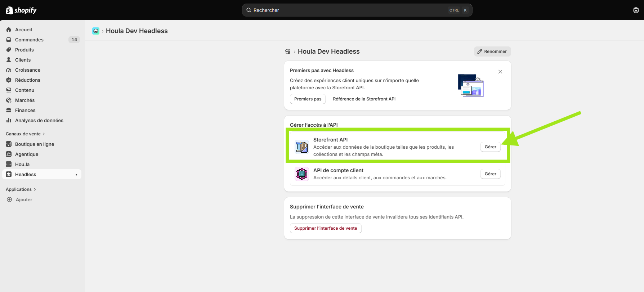Click the Réductions badge icon

click(9, 80)
